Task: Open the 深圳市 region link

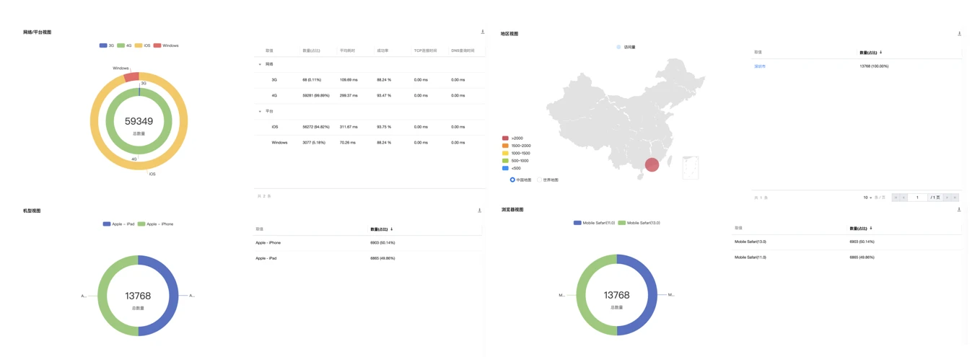Action: click(760, 66)
